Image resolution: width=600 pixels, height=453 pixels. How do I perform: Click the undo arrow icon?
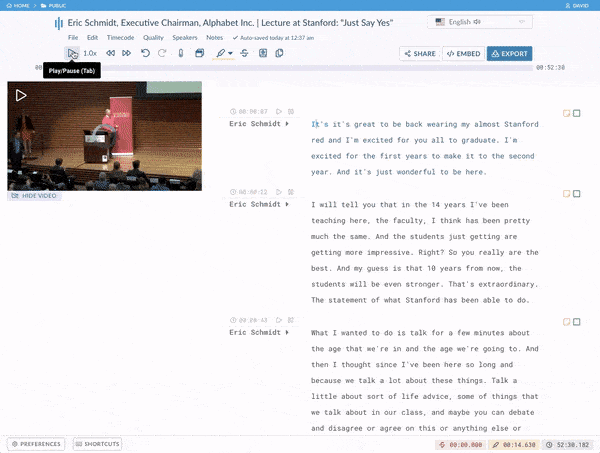[x=145, y=53]
